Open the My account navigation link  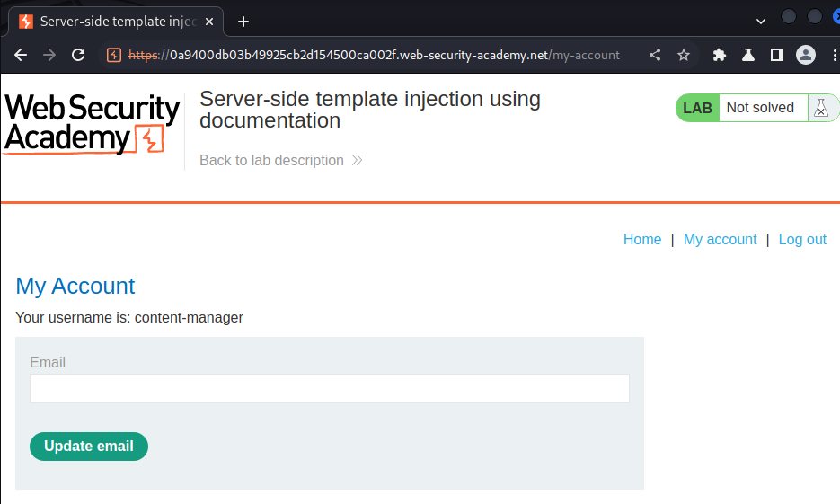(720, 239)
